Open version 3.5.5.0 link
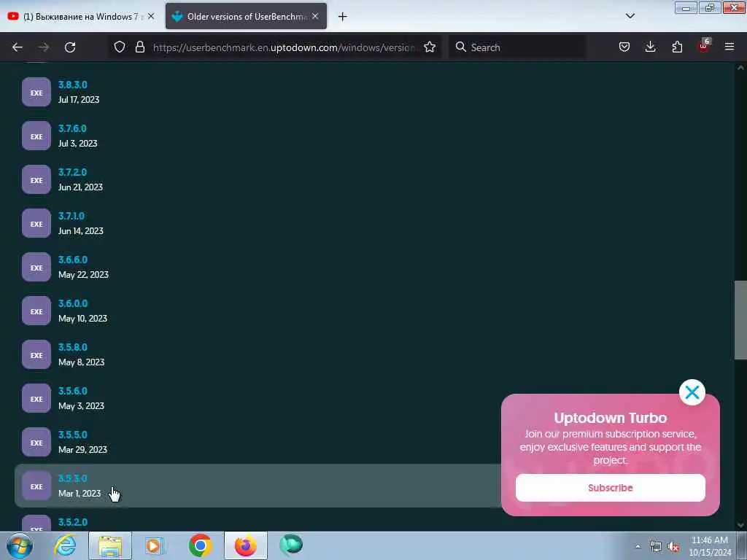The width and height of the screenshot is (747, 560). point(73,435)
